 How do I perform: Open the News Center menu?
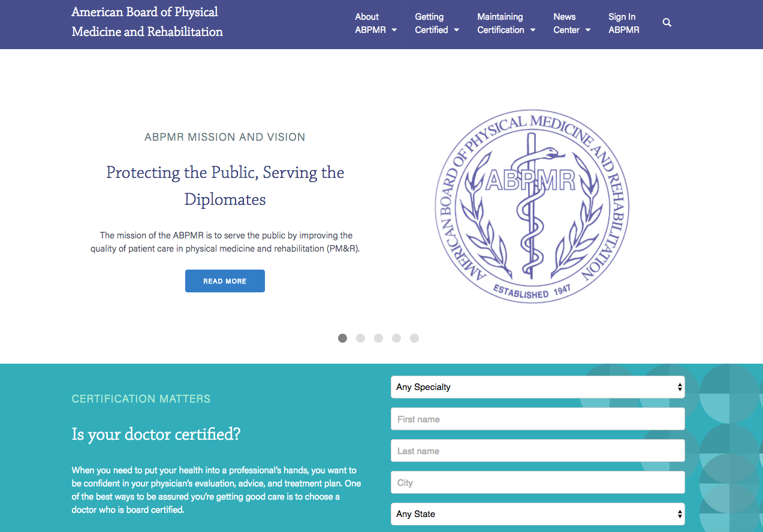pos(572,23)
